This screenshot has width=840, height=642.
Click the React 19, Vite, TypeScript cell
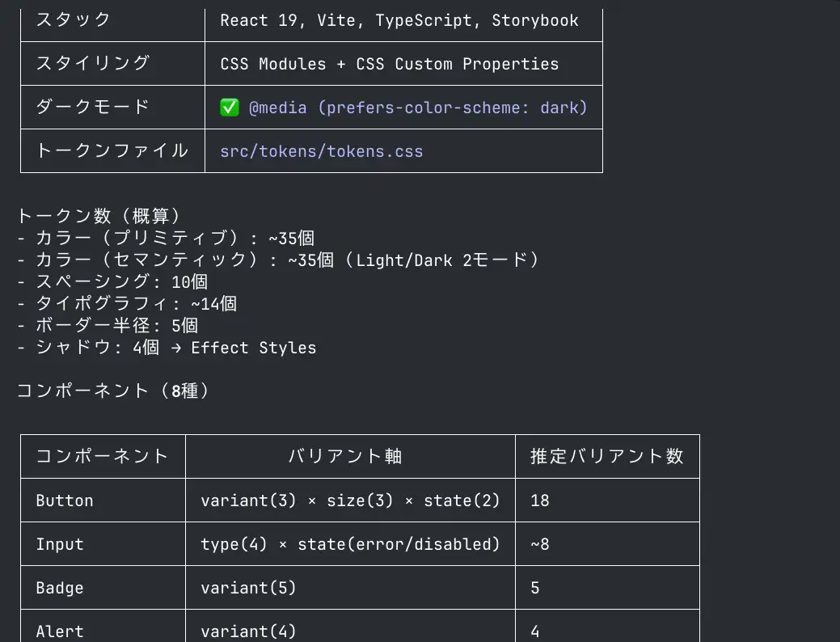pos(404,22)
